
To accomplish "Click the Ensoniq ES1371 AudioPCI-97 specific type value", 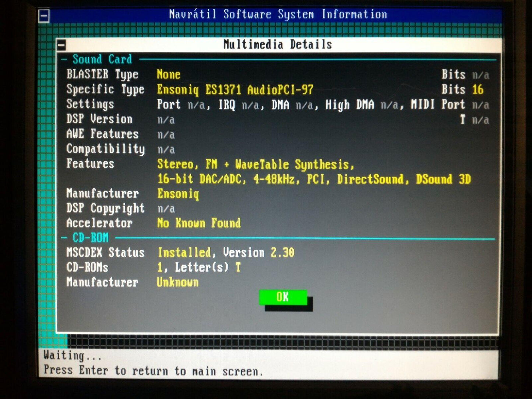I will [x=235, y=89].
